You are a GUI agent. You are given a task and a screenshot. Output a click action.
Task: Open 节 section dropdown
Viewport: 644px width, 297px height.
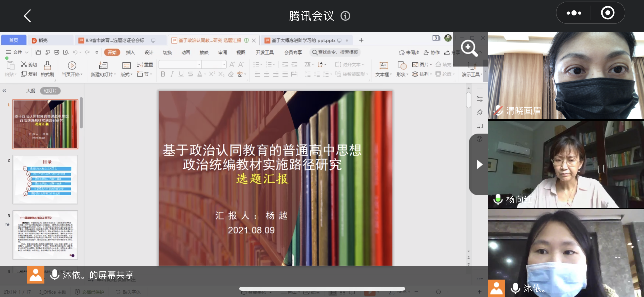(144, 74)
